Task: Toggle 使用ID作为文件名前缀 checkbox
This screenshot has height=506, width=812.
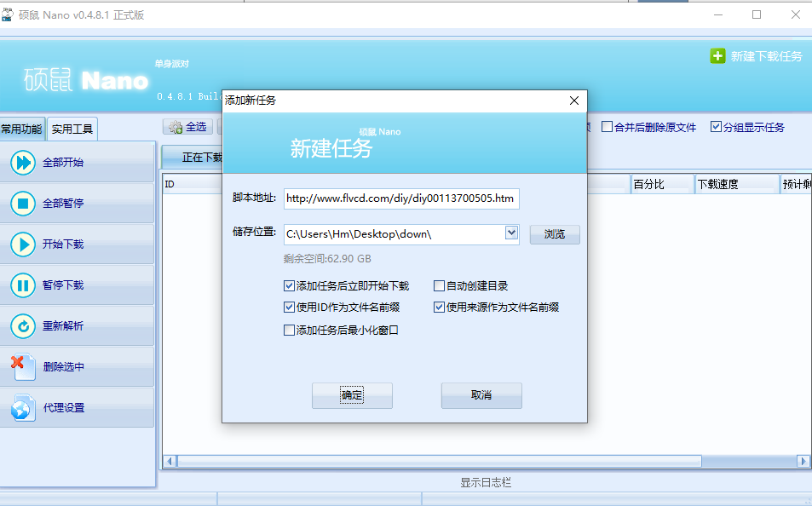Action: pyautogui.click(x=289, y=308)
